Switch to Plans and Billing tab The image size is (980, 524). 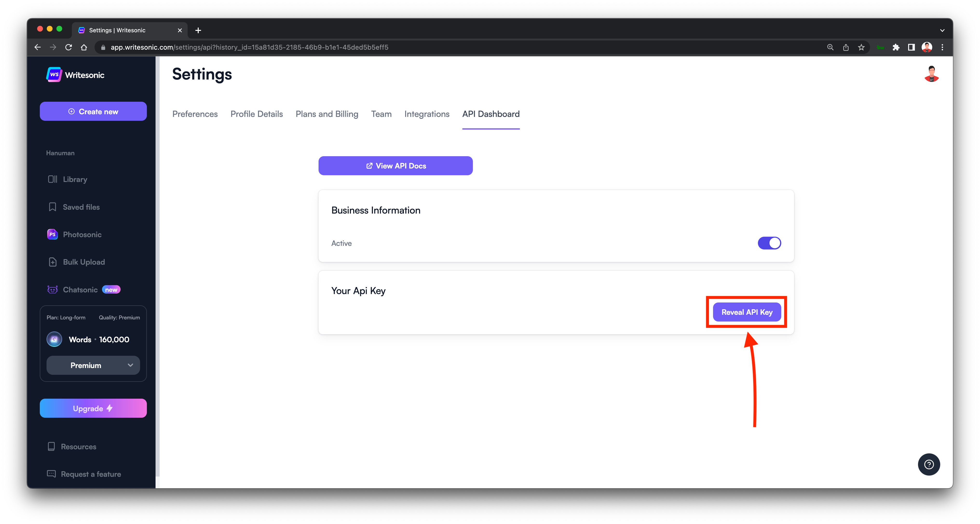click(x=327, y=114)
